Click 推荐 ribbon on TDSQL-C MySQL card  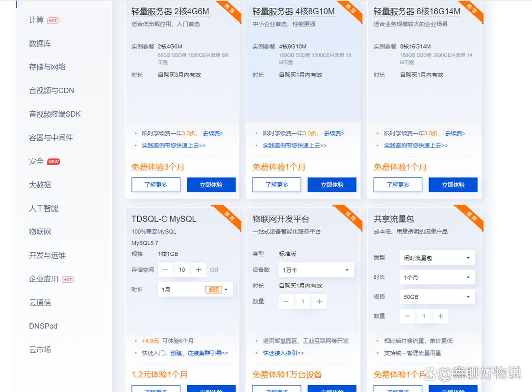(x=228, y=216)
